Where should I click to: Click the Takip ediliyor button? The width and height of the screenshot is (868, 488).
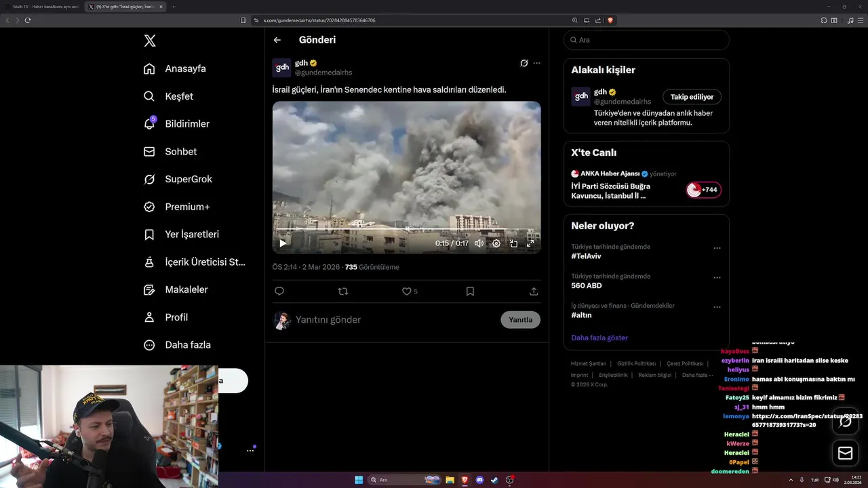coord(692,97)
